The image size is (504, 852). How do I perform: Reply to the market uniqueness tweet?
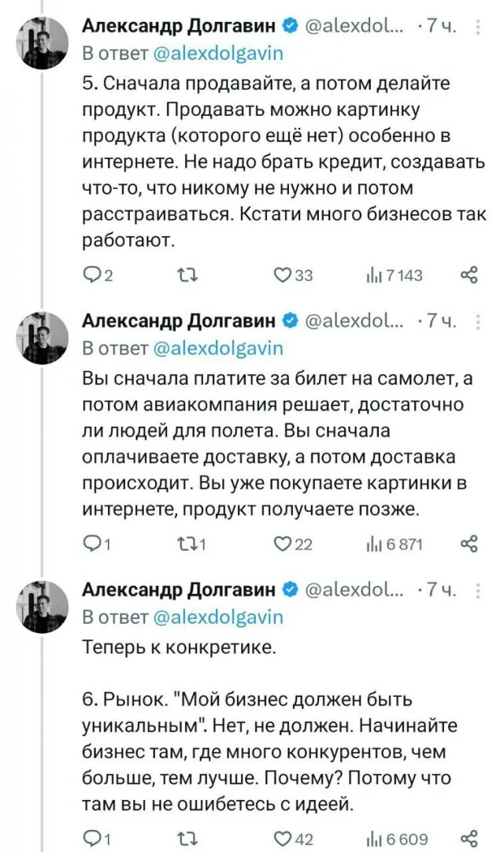94,838
